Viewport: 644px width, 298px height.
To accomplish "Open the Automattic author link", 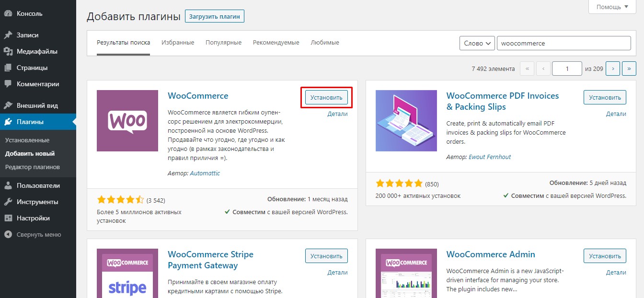I will (x=205, y=173).
